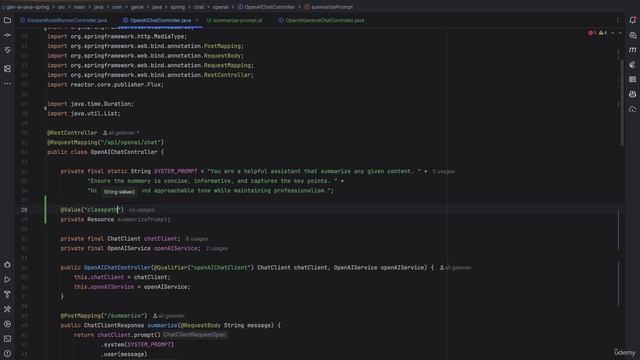Switch to OpenAIGeneralChatController.java tab

pos(321,20)
